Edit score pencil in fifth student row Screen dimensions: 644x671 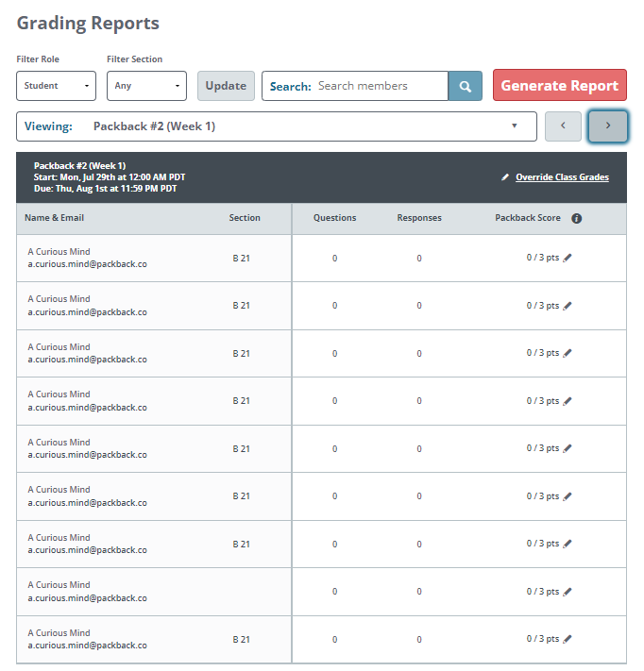[568, 448]
